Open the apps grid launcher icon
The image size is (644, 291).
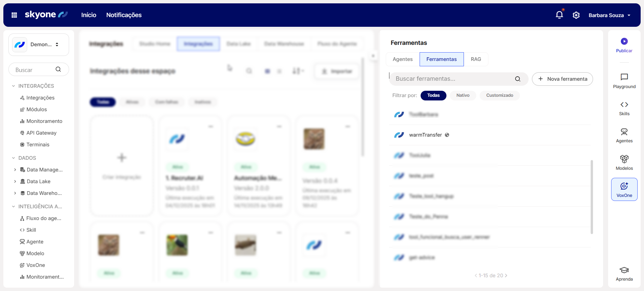(x=14, y=15)
